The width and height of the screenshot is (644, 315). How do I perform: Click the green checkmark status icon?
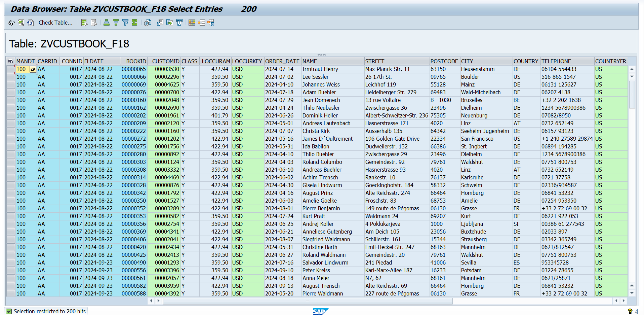click(9, 311)
